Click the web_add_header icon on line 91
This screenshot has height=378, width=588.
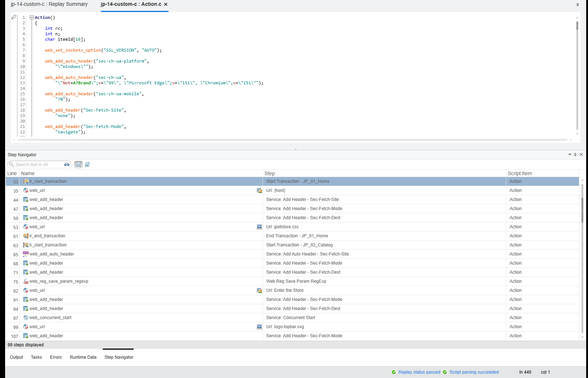tap(26, 299)
